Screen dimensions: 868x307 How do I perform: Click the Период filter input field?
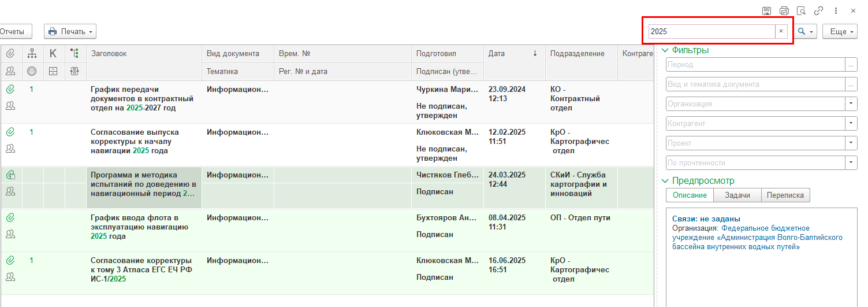[x=755, y=65]
